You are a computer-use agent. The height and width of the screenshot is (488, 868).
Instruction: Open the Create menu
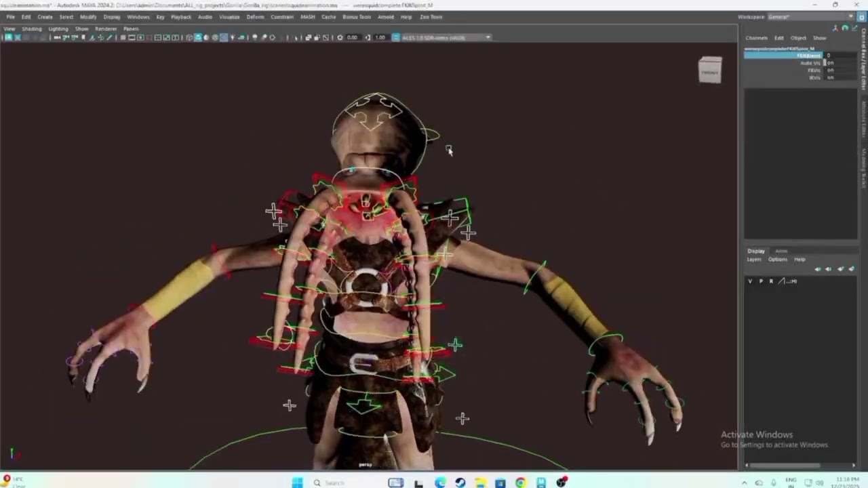(45, 17)
